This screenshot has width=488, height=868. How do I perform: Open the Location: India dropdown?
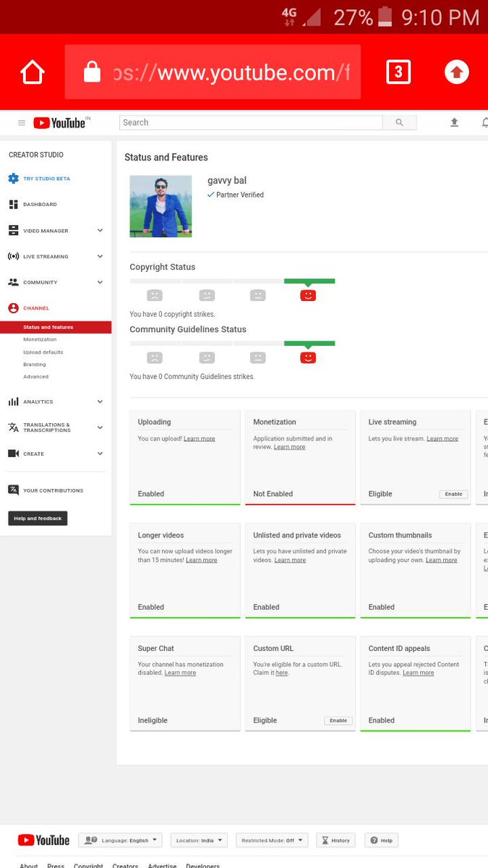tap(200, 841)
